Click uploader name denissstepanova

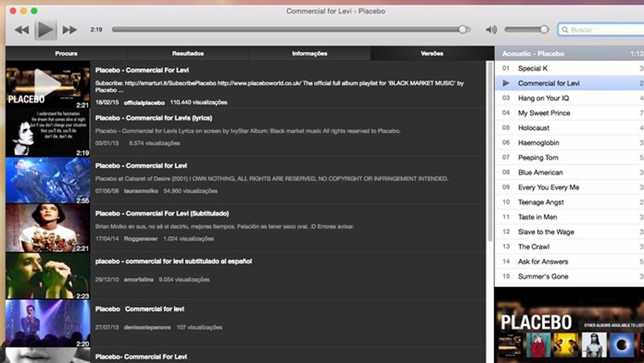pos(147,327)
